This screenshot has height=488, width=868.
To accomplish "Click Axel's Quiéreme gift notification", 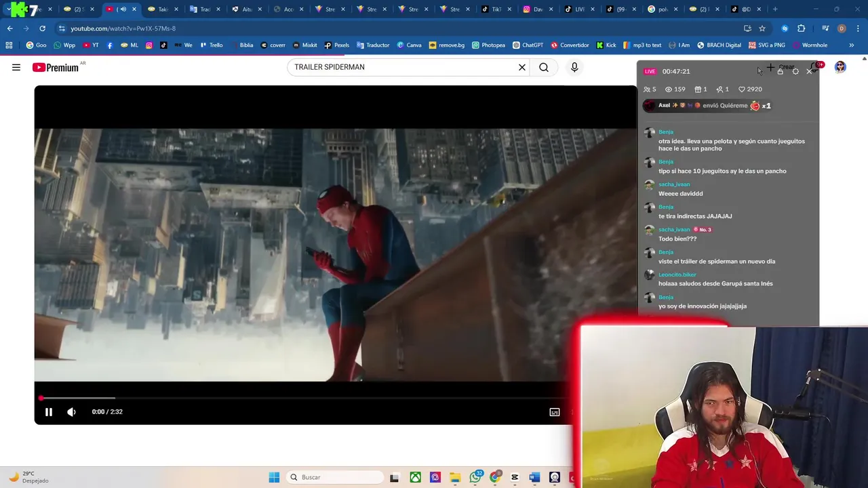I will (707, 106).
